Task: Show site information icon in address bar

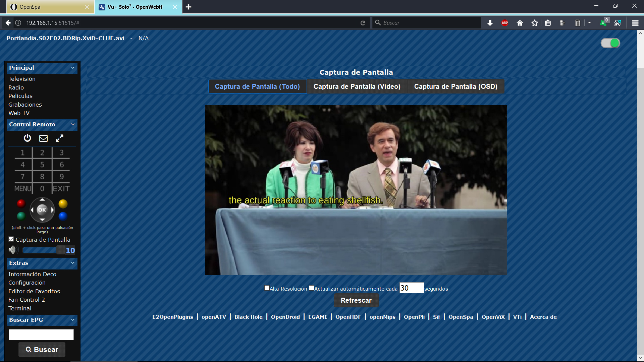Action: (18, 23)
